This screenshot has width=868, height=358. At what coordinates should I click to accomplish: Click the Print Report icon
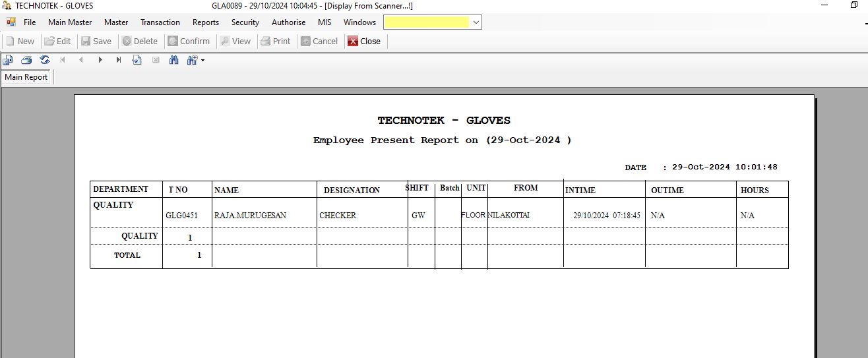pyautogui.click(x=26, y=60)
